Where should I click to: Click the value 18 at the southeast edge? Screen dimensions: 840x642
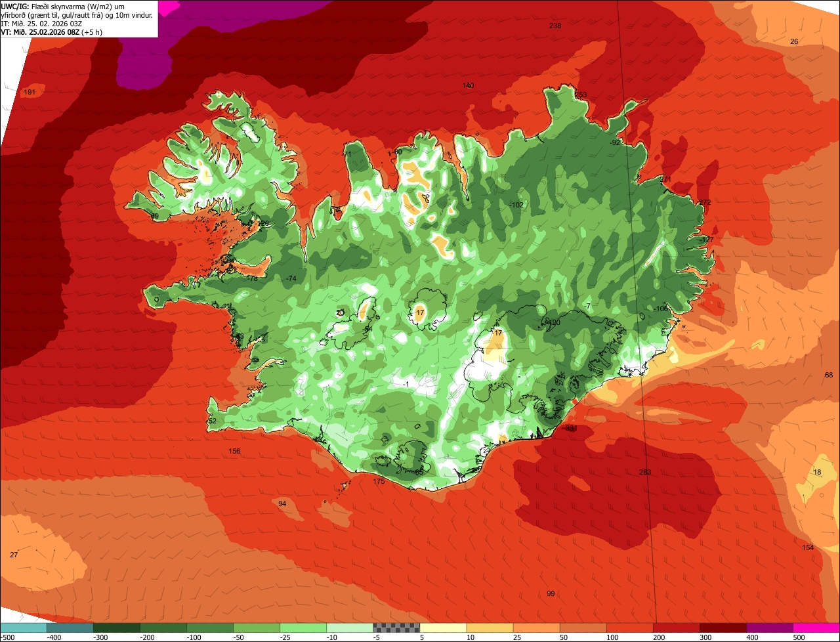pos(817,472)
